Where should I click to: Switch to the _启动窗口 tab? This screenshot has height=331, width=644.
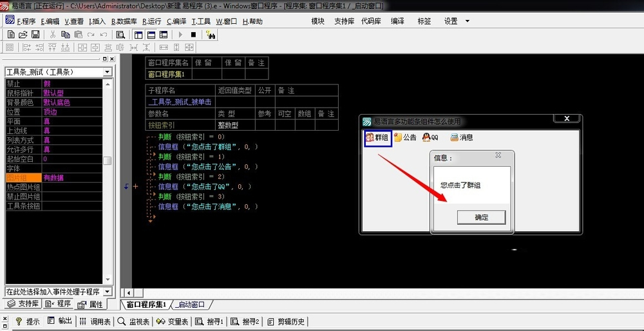[x=191, y=305]
